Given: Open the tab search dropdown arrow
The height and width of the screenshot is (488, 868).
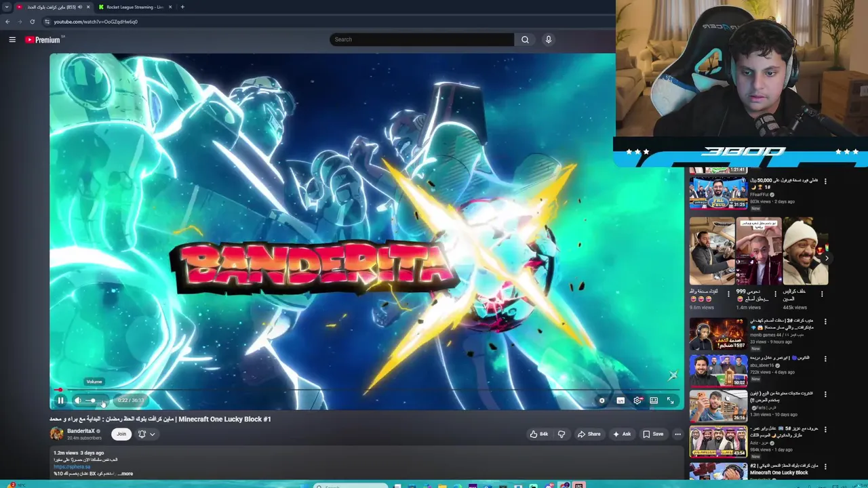Looking at the screenshot, I should [7, 7].
